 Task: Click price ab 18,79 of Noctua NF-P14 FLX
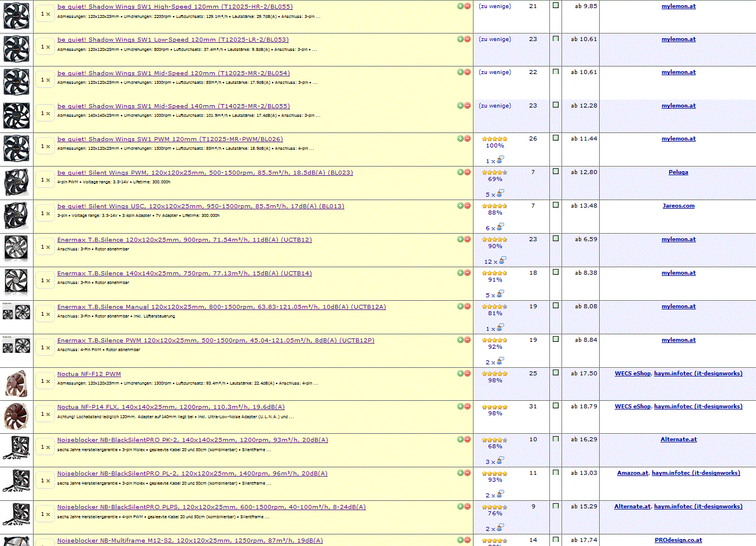584,407
